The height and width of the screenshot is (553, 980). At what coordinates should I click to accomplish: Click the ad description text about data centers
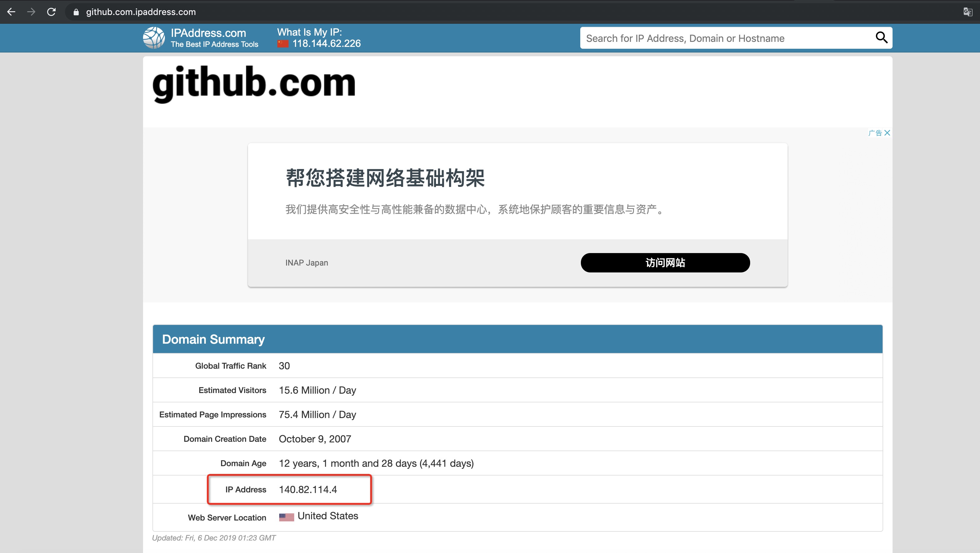[475, 209]
